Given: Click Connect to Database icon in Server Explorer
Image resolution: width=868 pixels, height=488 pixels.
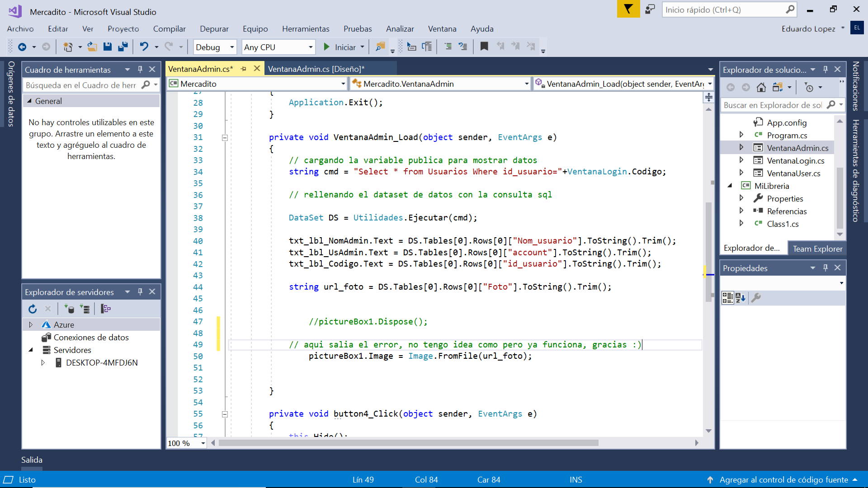Looking at the screenshot, I should tap(69, 309).
